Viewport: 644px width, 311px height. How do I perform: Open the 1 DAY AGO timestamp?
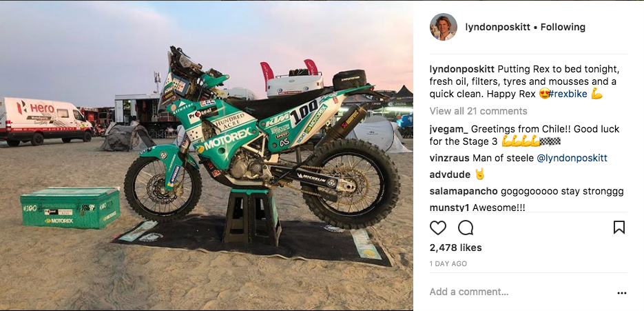coord(448,264)
